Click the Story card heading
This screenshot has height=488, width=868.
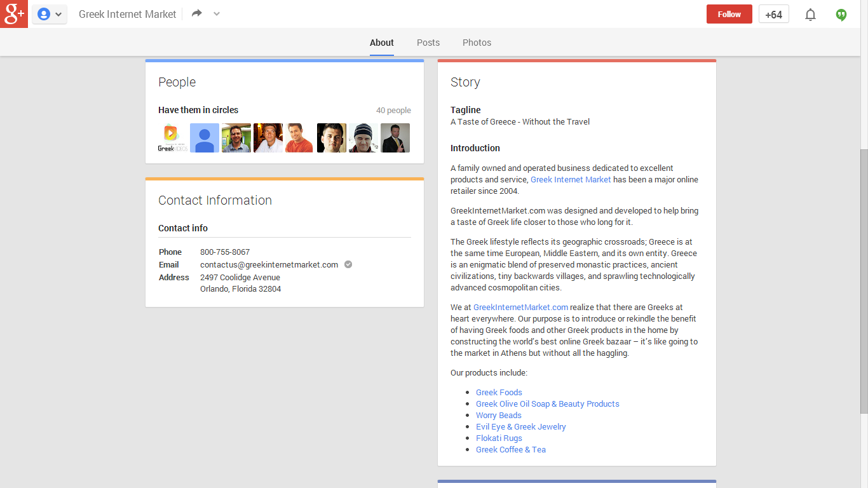[x=465, y=82]
